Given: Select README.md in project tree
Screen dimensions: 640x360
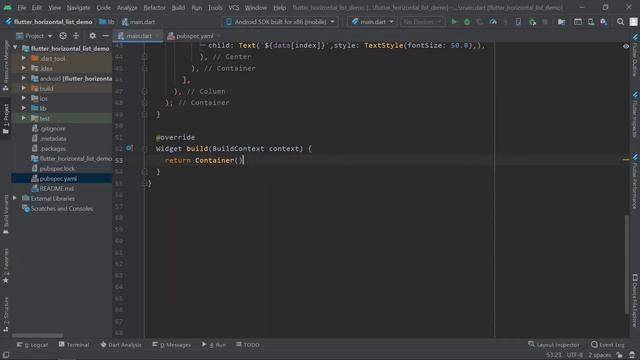Looking at the screenshot, I should tap(57, 189).
